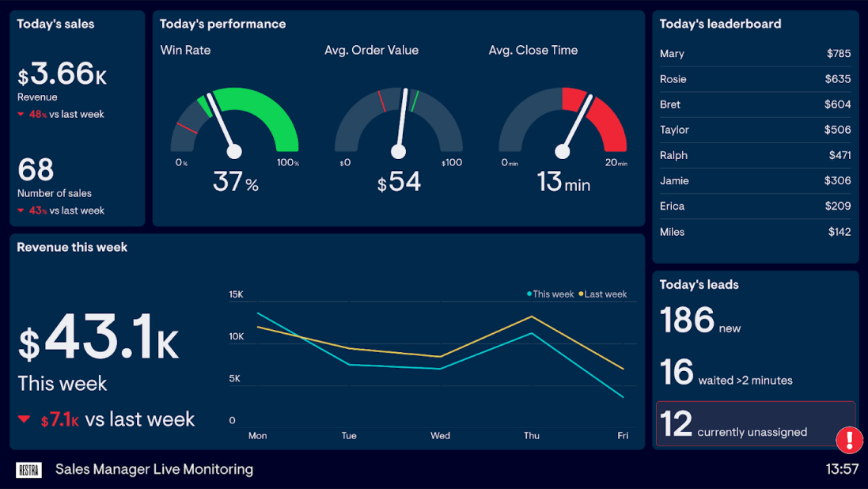Click the 'Wed' label on the chart axis
868x489 pixels.
440,436
